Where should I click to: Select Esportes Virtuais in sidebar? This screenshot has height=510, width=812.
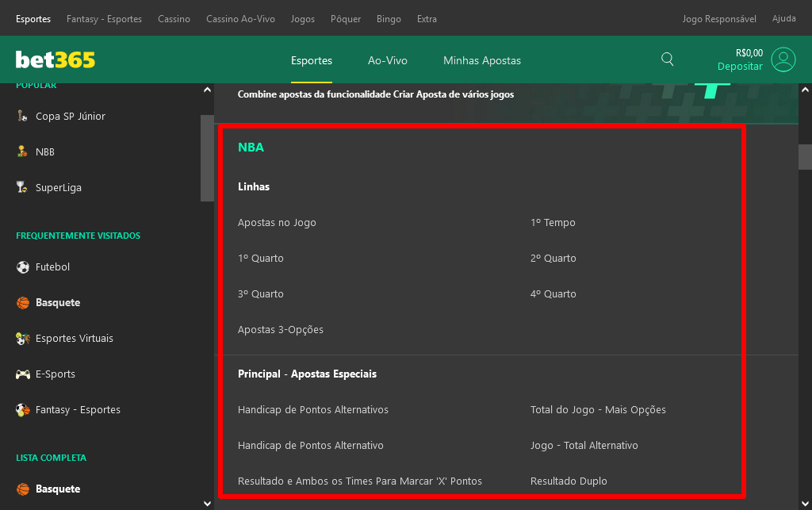(74, 339)
